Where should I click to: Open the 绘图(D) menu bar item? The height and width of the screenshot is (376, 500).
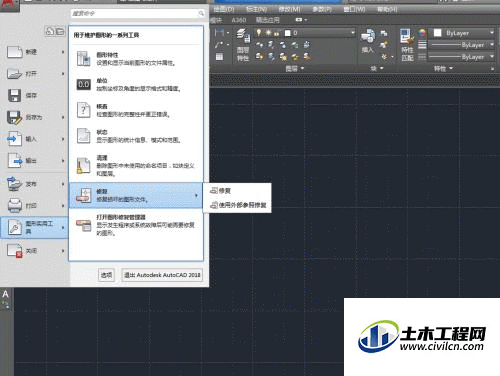[x=224, y=9]
